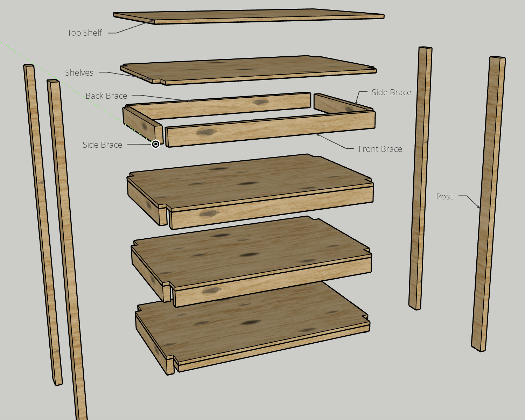Select the "Front Brace" text label
525x420 pixels.
380,149
